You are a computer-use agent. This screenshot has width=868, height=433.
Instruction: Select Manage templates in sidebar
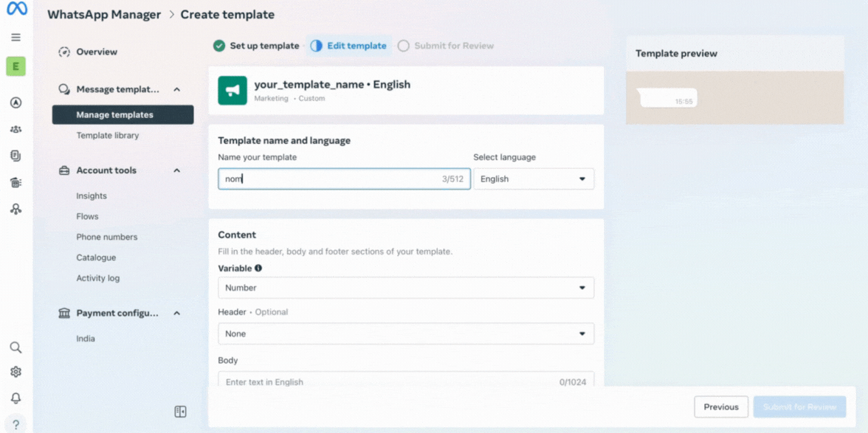(123, 115)
